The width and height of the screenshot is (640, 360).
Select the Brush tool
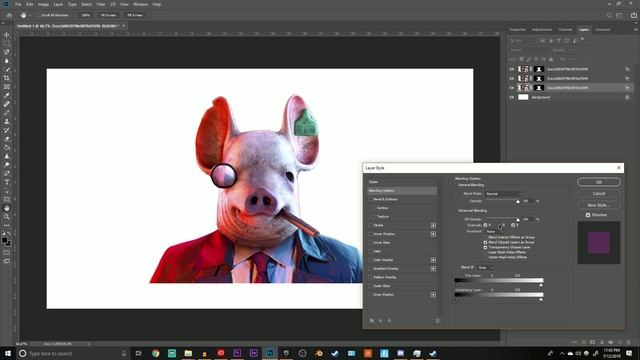click(7, 113)
